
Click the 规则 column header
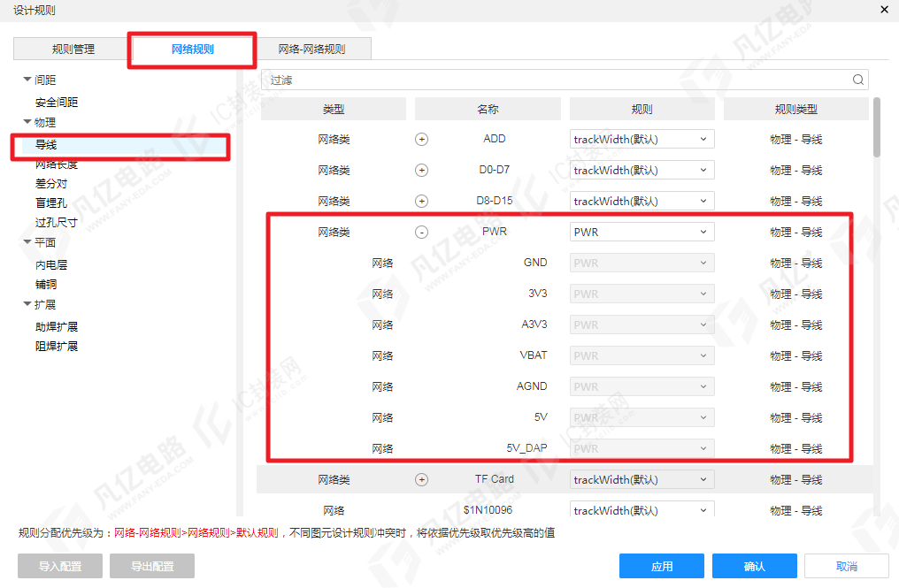[x=642, y=109]
